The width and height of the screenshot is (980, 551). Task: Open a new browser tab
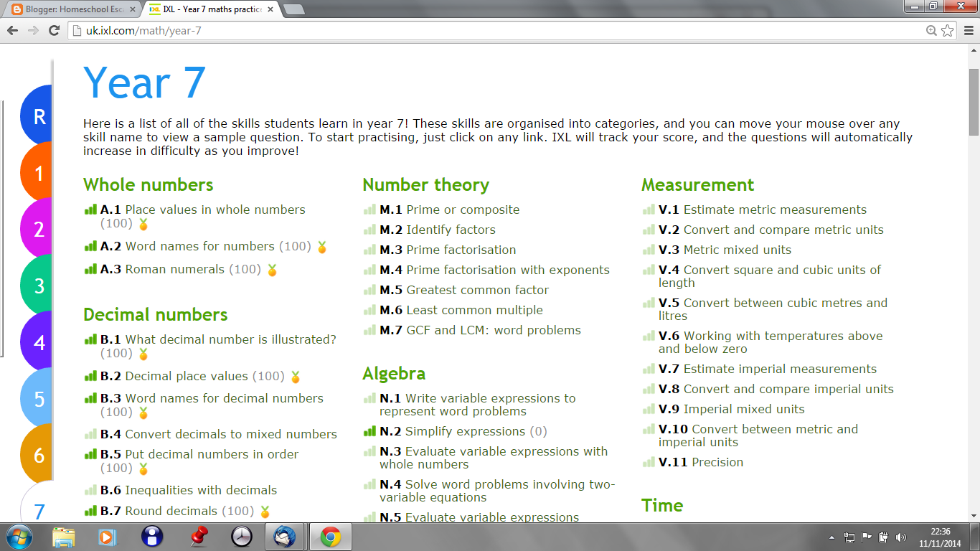coord(294,9)
